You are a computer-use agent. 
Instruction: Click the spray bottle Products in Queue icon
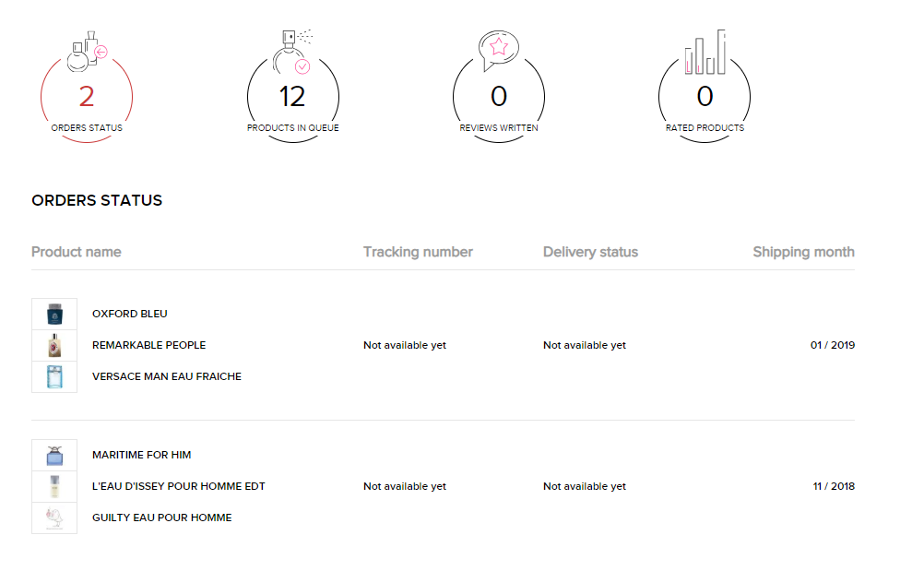(x=293, y=52)
